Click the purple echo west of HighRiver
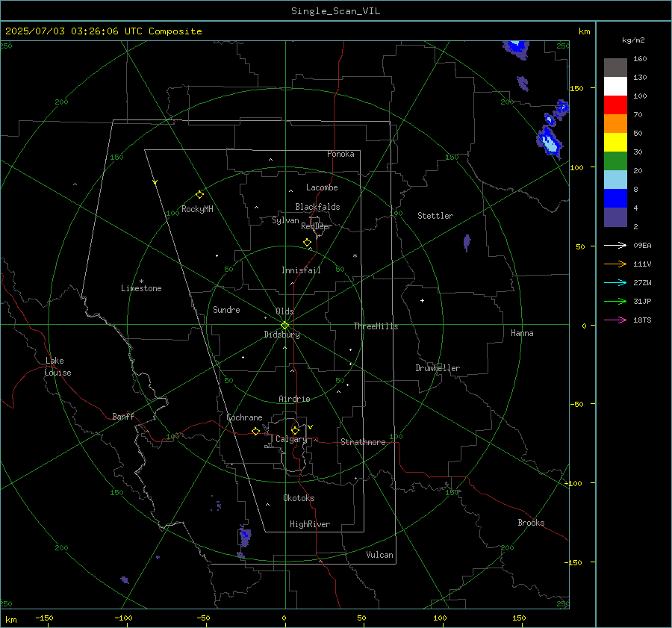The width and height of the screenshot is (672, 628). [x=245, y=536]
